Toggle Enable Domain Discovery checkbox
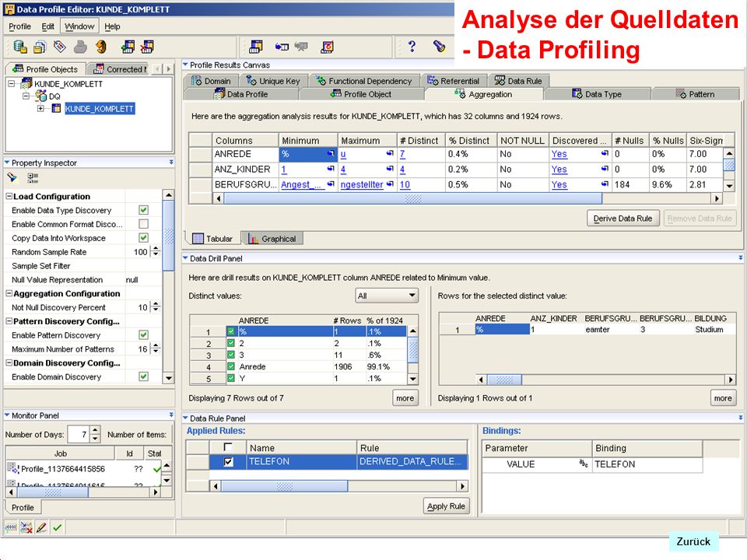This screenshot has width=747, height=560. click(143, 376)
